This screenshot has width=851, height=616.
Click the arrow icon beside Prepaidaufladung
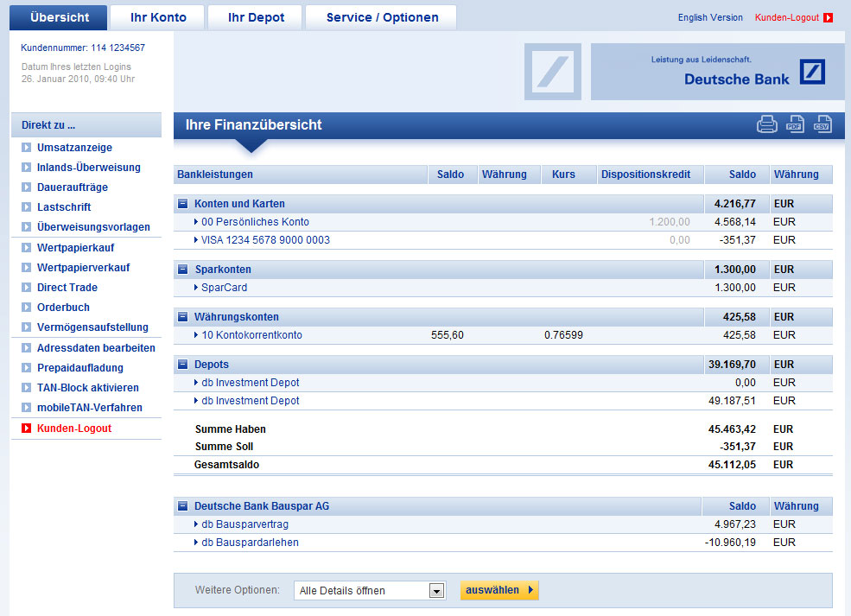tap(26, 367)
